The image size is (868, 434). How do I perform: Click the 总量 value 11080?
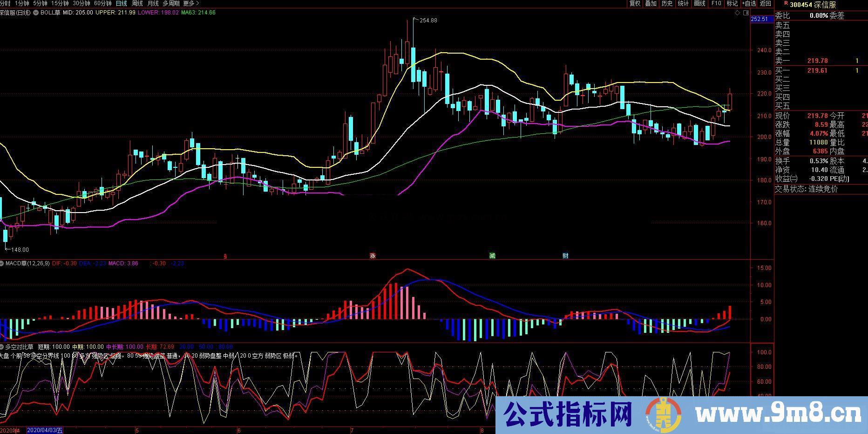pos(819,142)
